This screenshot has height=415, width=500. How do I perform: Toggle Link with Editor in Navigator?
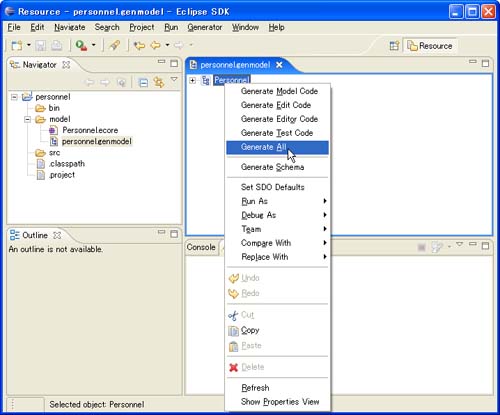tap(159, 82)
